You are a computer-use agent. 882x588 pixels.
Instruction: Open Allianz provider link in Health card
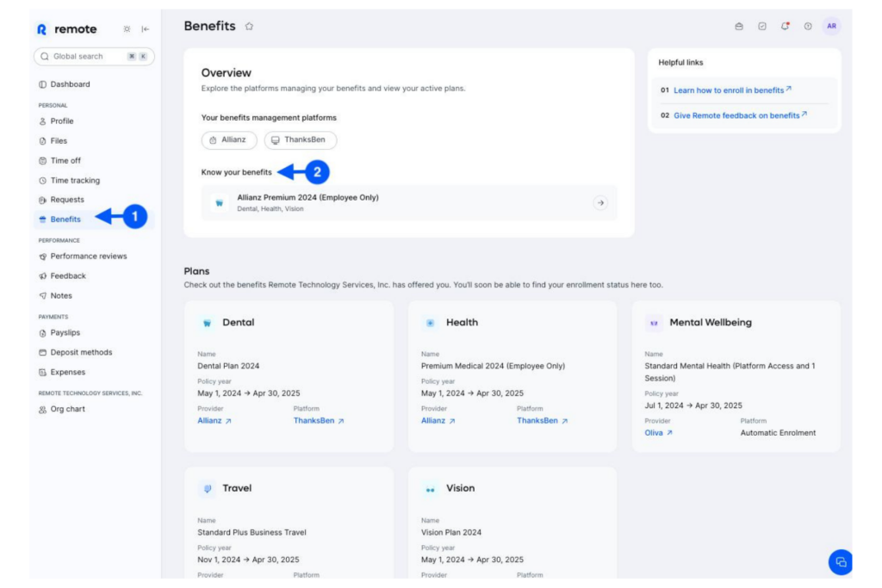[438, 420]
